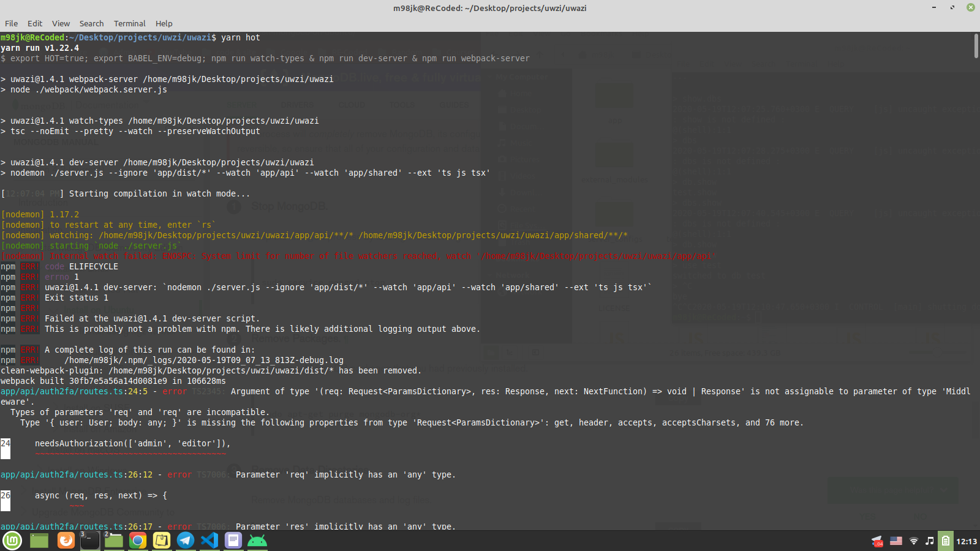Open Android Studio from taskbar
Screen dimensions: 980x551
coord(257,541)
